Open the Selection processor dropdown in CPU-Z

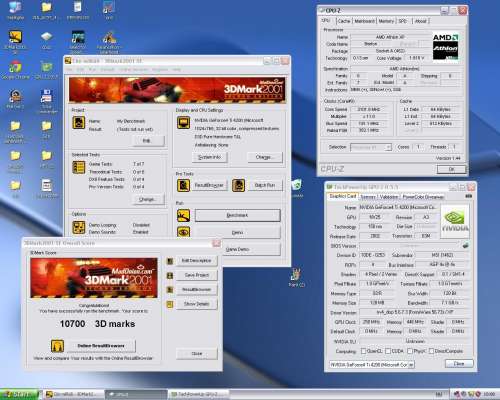pyautogui.click(x=371, y=147)
